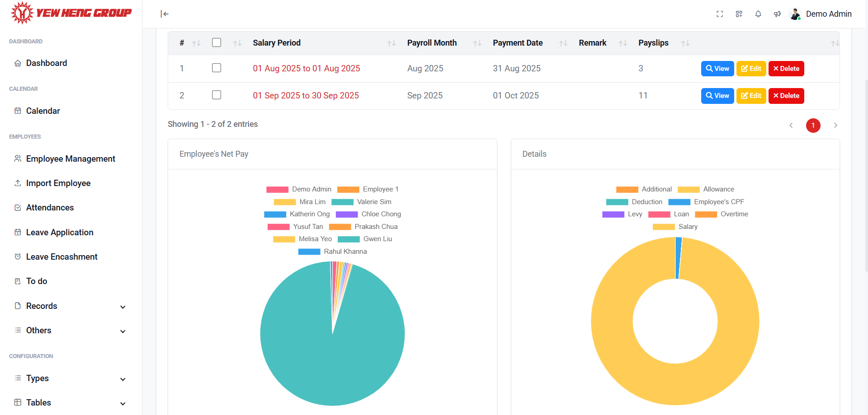Check the Sep 2025 salary period row
The width and height of the screenshot is (868, 415).
(x=217, y=95)
